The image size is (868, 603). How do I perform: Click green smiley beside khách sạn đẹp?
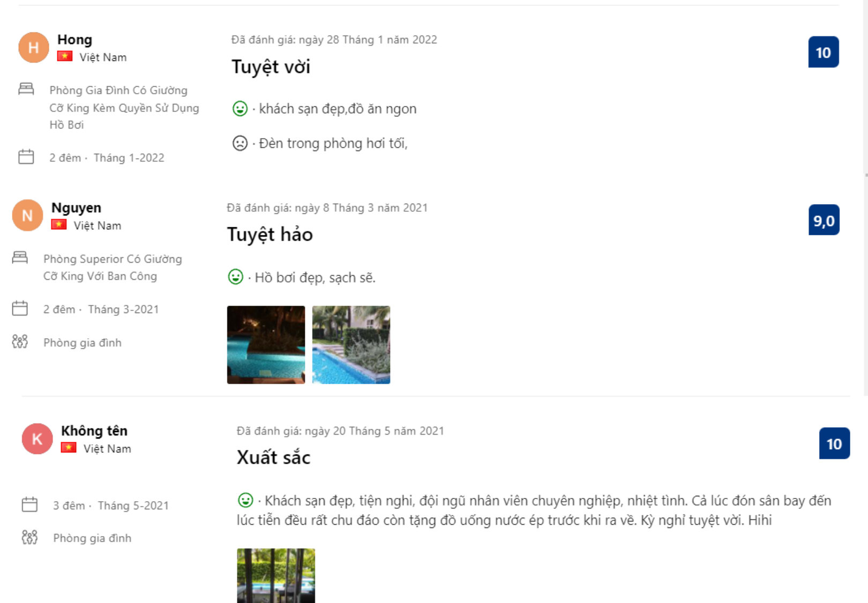[240, 109]
